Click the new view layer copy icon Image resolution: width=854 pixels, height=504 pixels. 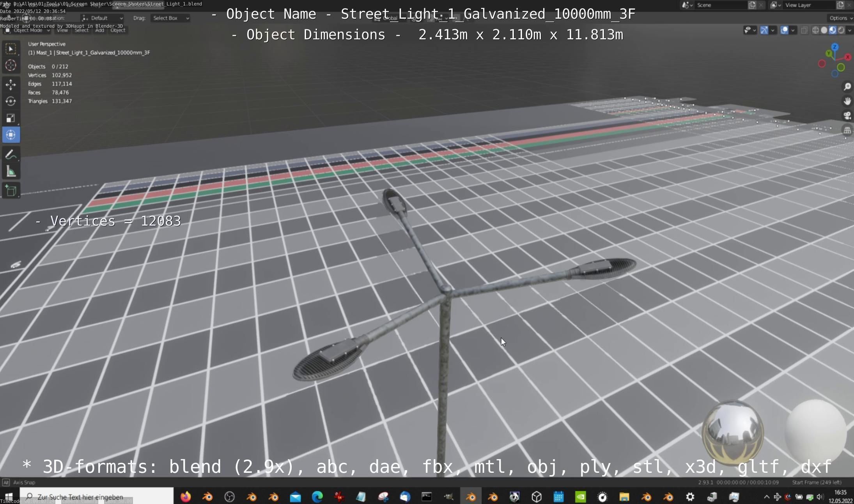(x=840, y=5)
